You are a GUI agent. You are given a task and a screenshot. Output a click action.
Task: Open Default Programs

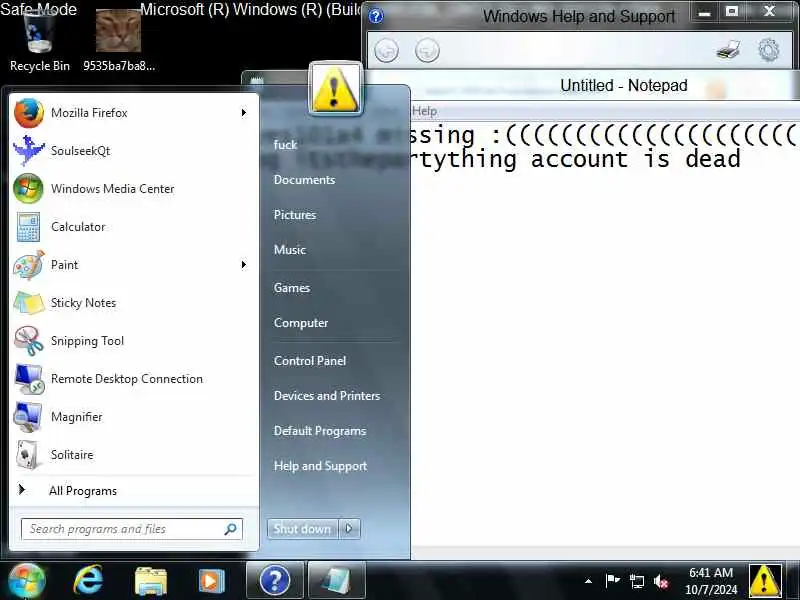click(x=320, y=431)
